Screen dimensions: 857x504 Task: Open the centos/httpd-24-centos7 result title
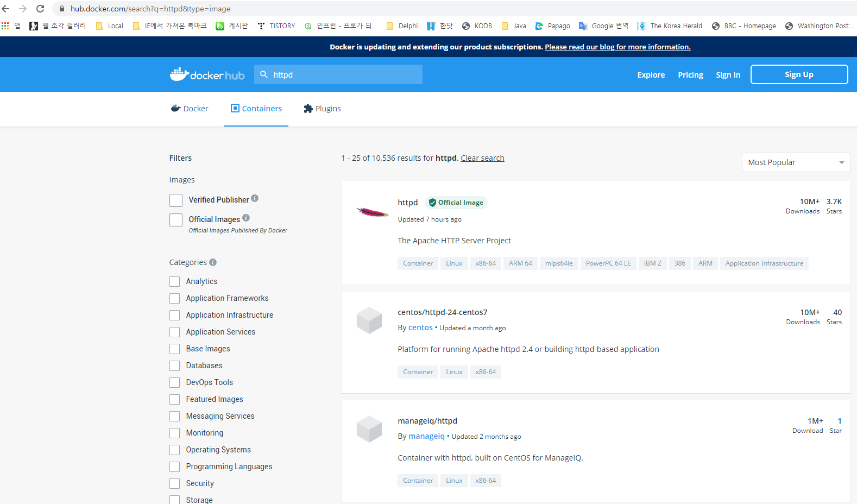[442, 312]
